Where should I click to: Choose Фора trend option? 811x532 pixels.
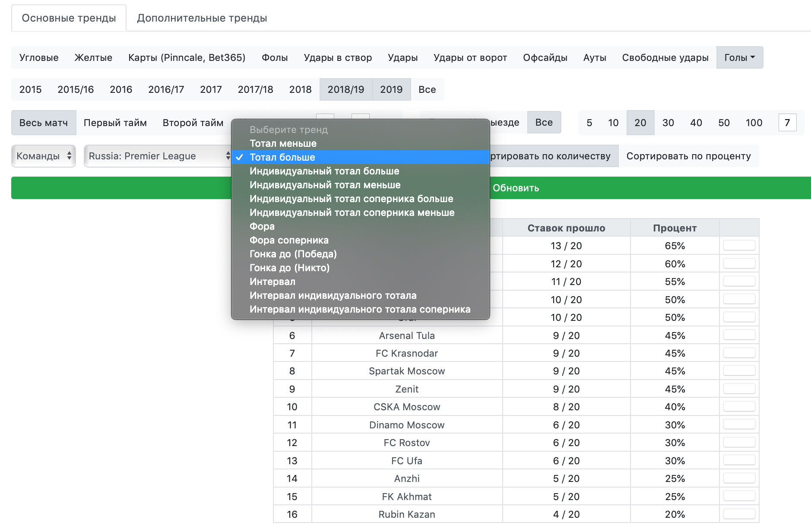point(361,226)
